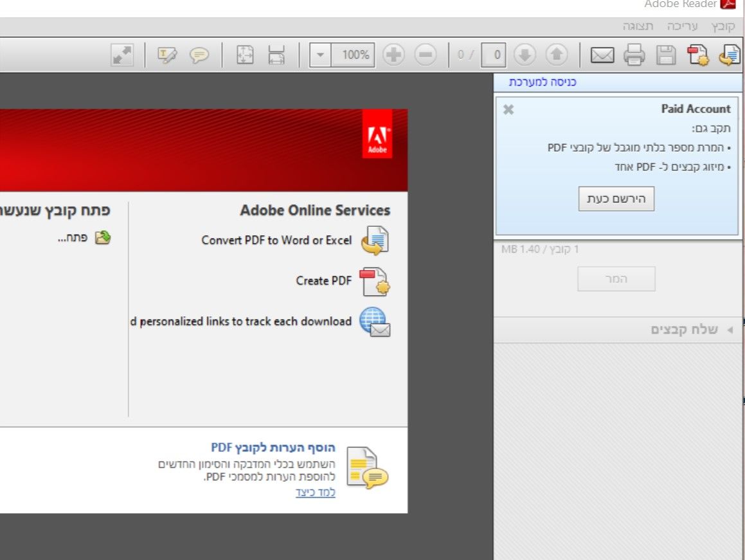Click the Email envelope toolbar icon

[x=602, y=55]
